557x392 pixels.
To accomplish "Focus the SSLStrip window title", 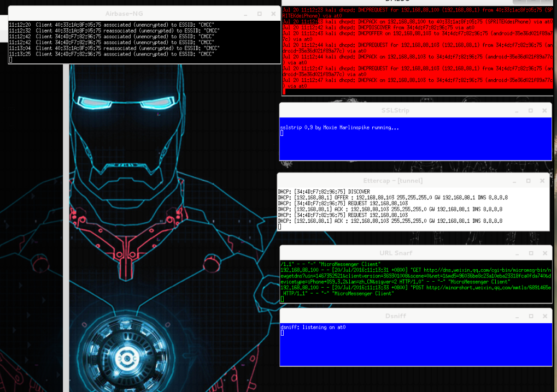I will click(x=395, y=111).
